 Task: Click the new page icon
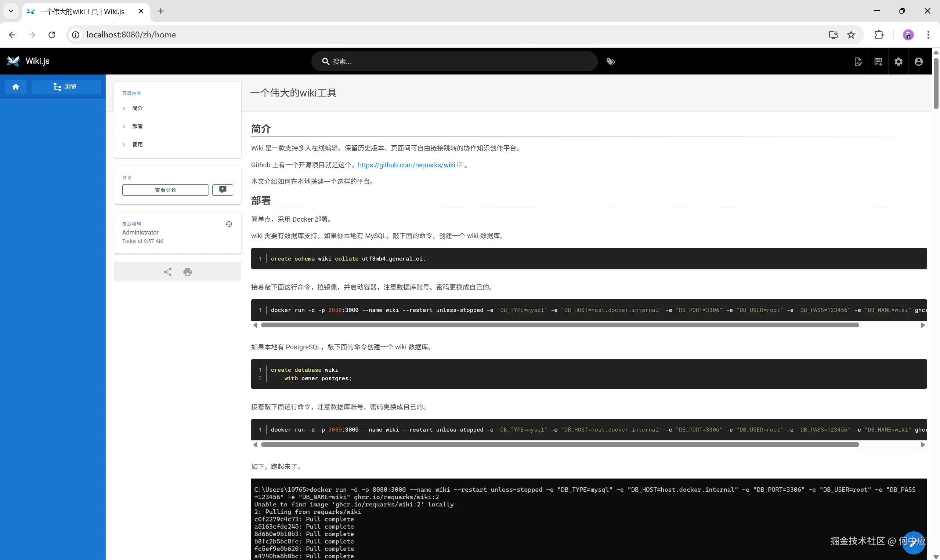(x=878, y=62)
